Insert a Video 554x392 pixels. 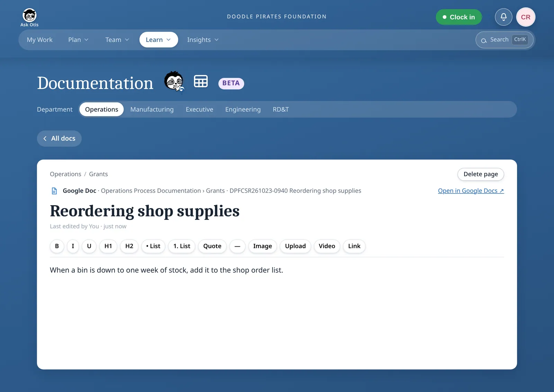(x=327, y=246)
